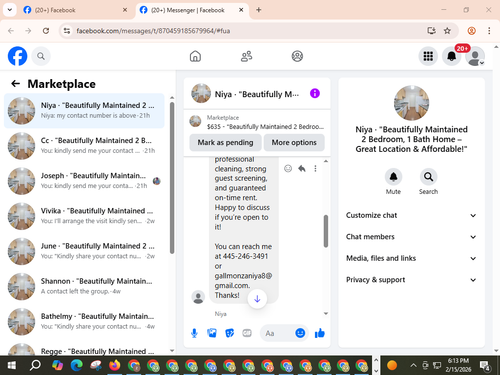Open the Friends icon in top navigation
This screenshot has height=375, width=500.
click(x=246, y=56)
